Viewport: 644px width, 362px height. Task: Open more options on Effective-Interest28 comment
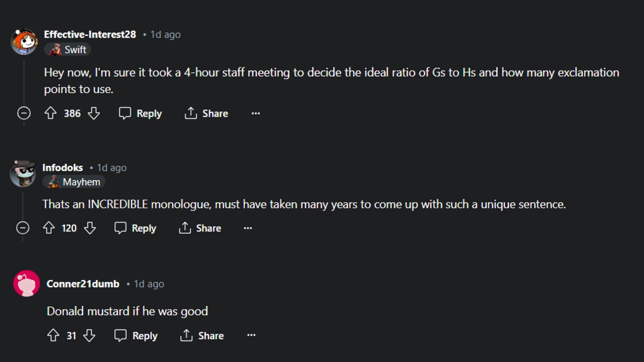click(x=256, y=113)
